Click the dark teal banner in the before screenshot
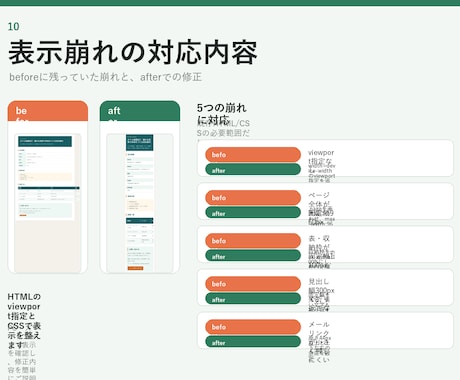 (x=45, y=141)
